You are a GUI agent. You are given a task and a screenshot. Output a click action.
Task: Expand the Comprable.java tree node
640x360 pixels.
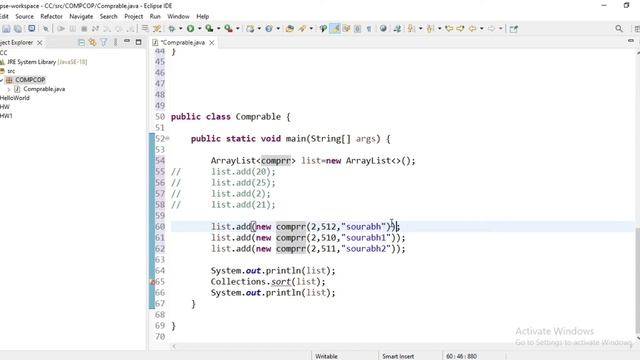pyautogui.click(x=9, y=89)
